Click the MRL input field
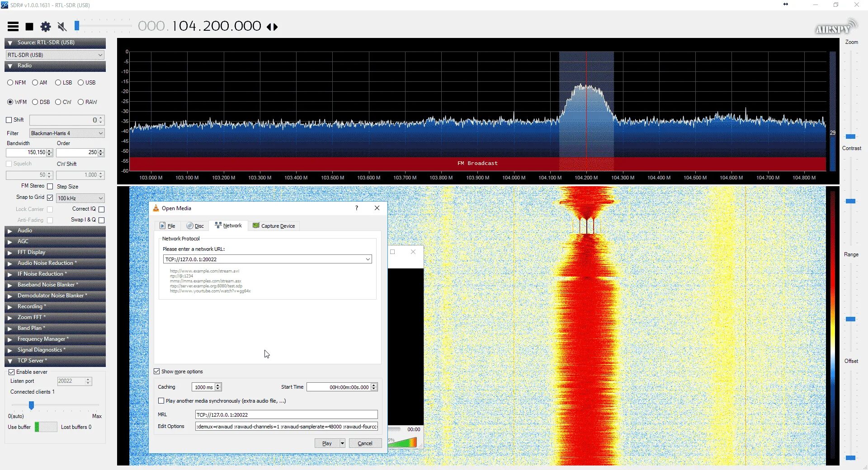The width and height of the screenshot is (868, 470). tap(286, 414)
